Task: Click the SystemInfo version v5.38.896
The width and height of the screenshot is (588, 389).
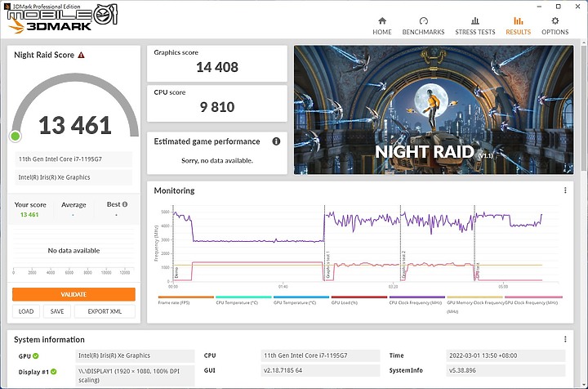Action: [506, 370]
